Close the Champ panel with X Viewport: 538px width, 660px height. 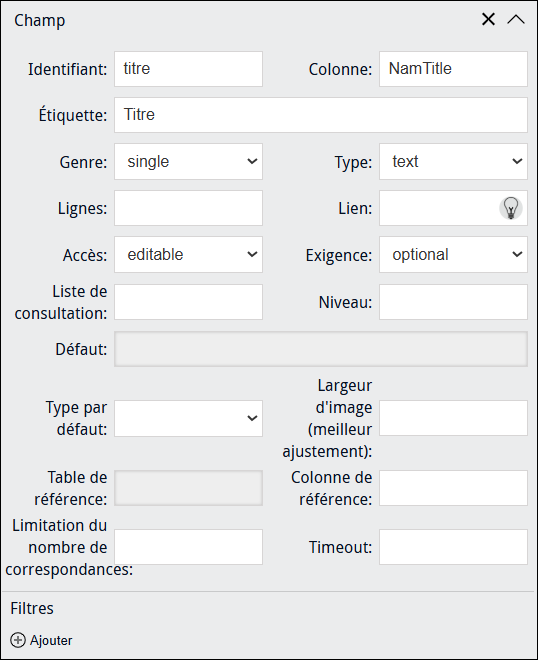[x=488, y=19]
